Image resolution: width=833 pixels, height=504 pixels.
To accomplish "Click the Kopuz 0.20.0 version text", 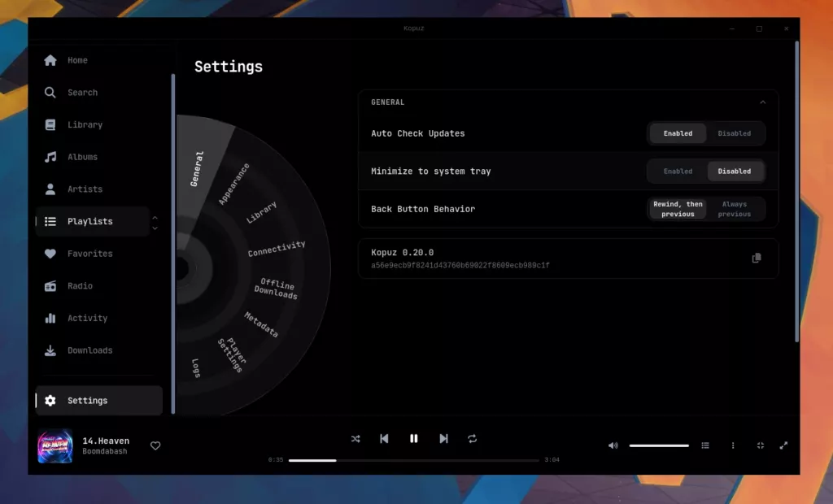I will pos(402,253).
